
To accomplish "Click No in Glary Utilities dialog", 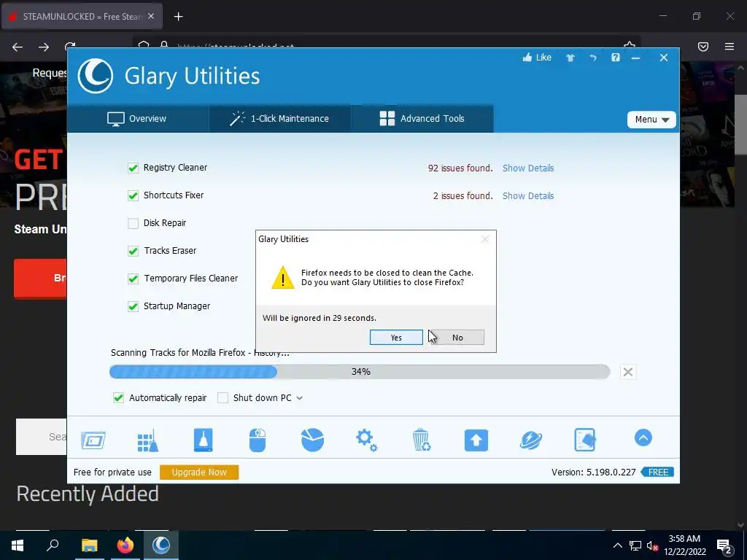I will tap(457, 337).
